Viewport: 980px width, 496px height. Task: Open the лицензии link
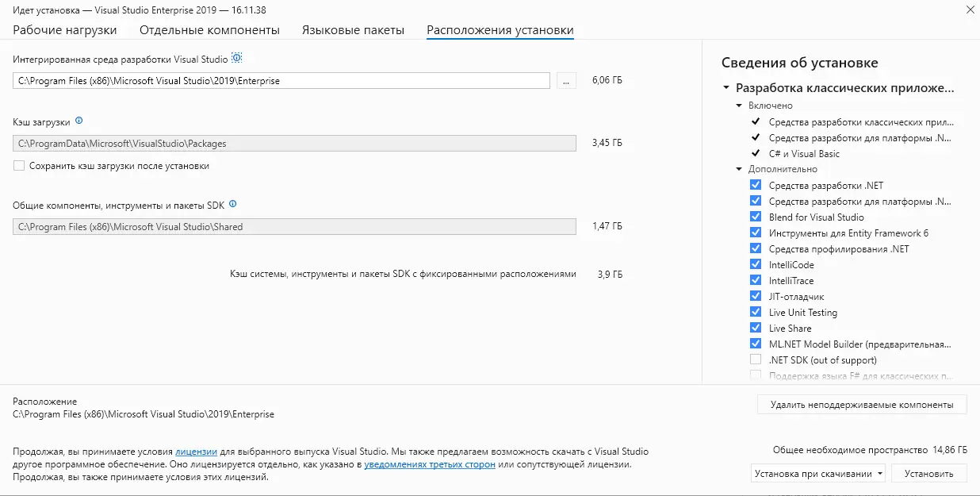[x=196, y=451]
